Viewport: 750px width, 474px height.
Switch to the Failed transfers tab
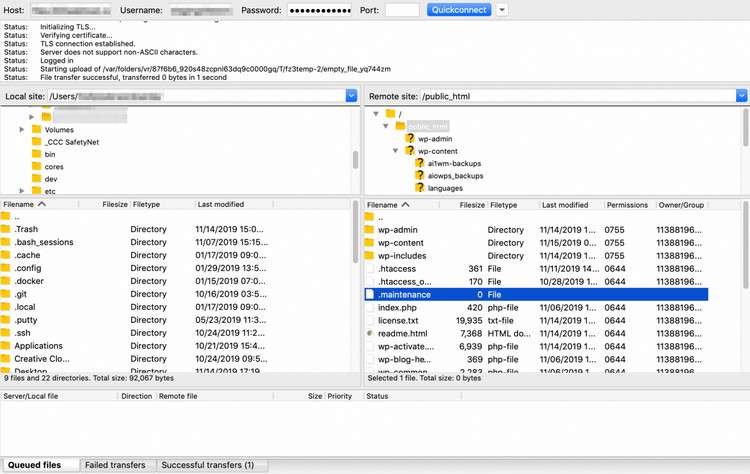115,465
